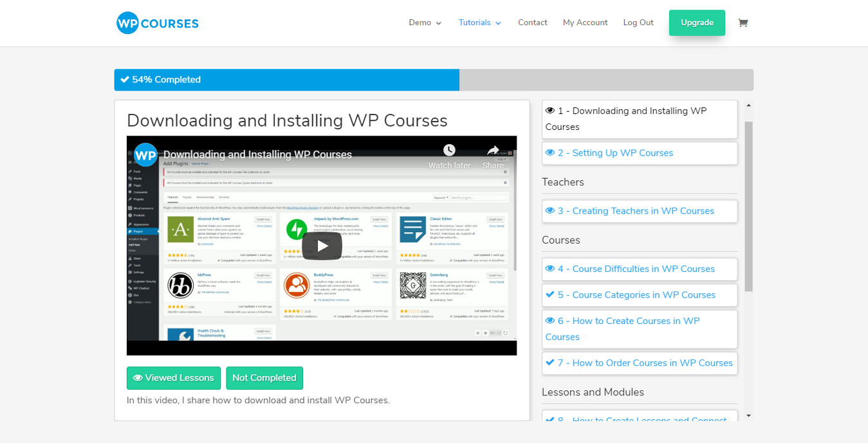
Task: Click the eye icon beside Setting Up WP Courses
Action: [550, 153]
